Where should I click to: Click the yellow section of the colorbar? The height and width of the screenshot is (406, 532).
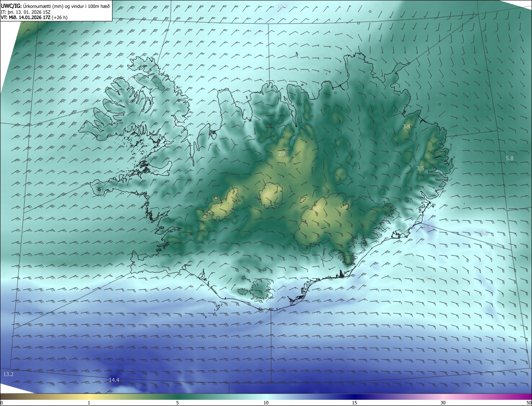pos(89,396)
